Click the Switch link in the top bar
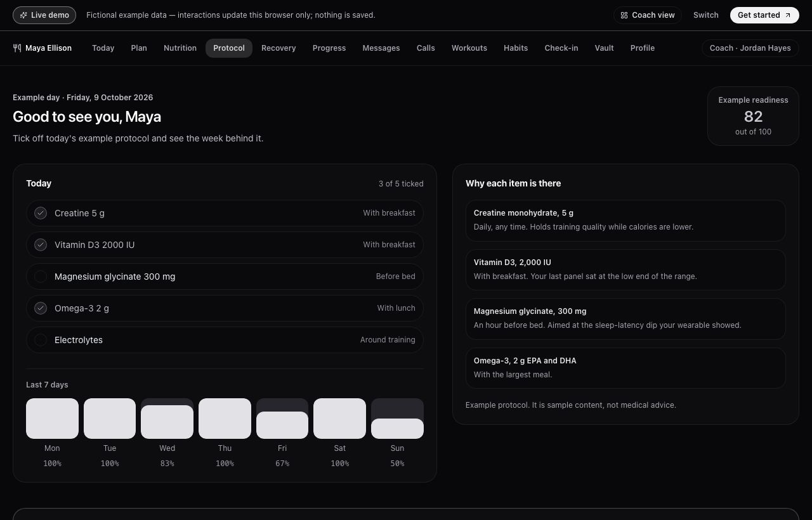812x520 pixels. coord(706,15)
